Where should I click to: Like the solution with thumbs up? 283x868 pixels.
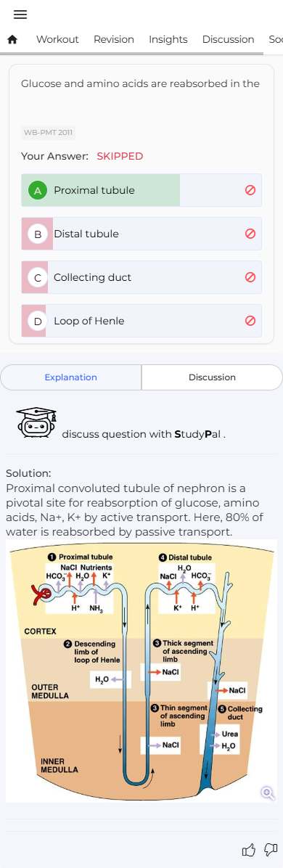coord(249,850)
